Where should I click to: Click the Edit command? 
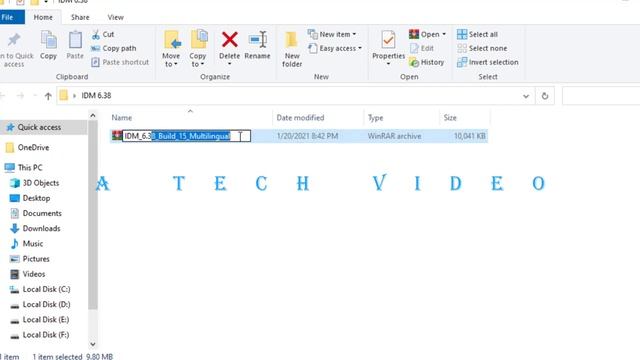(x=422, y=48)
